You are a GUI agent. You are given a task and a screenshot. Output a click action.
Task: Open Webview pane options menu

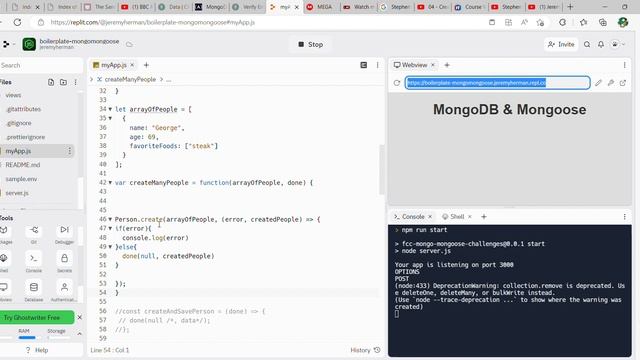[624, 65]
